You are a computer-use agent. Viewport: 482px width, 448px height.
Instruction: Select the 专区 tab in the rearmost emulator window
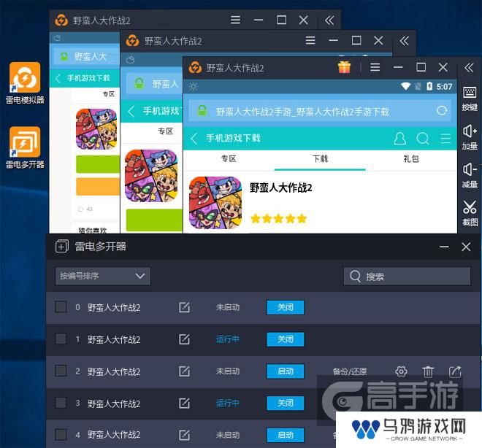point(109,94)
